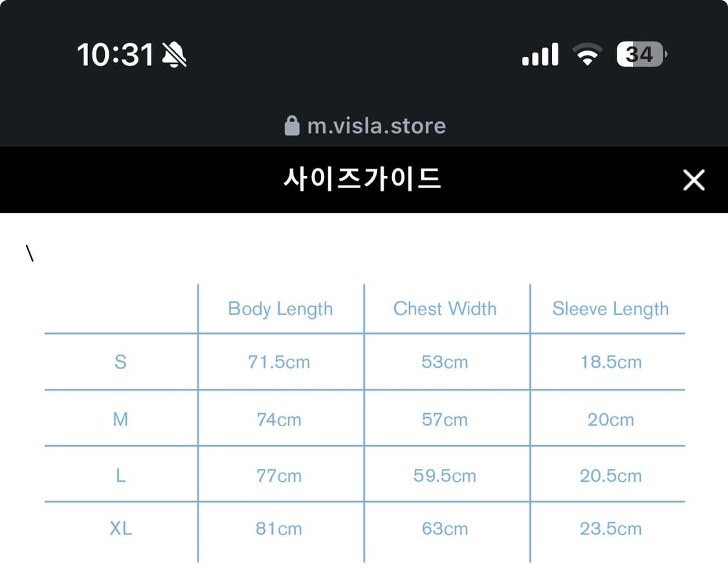Viewport: 728px width, 584px height.
Task: Tap the L size row label
Action: click(x=120, y=476)
